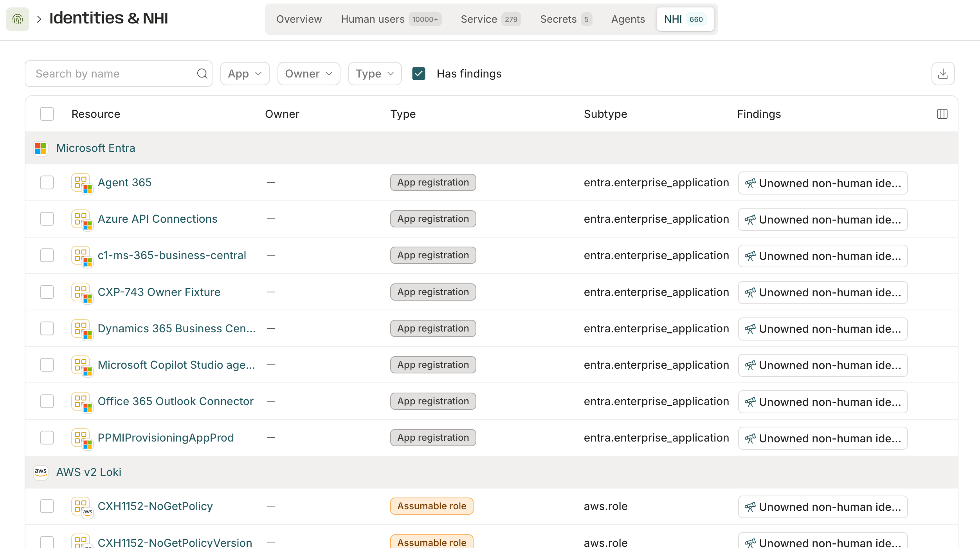Uncheck the Has findings checkbox
Image resolution: width=980 pixels, height=548 pixels.
click(x=418, y=74)
